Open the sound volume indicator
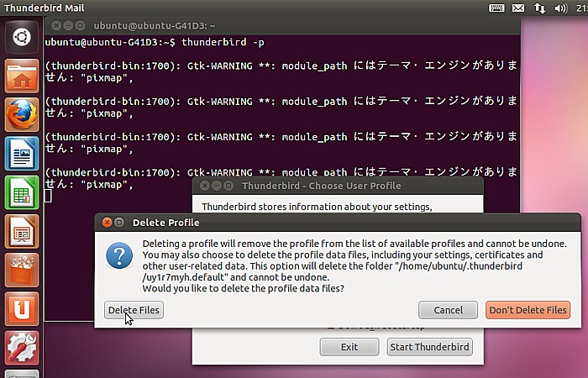This screenshot has width=588, height=378. point(561,8)
